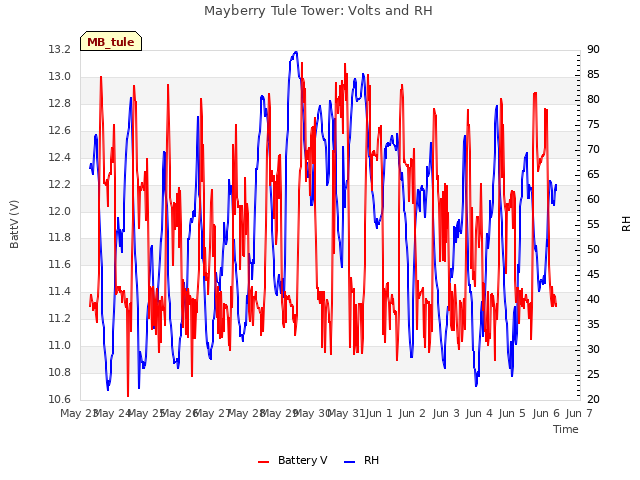This screenshot has width=640, height=480.
Task: Click the 85 right axis tick
Action: (593, 75)
